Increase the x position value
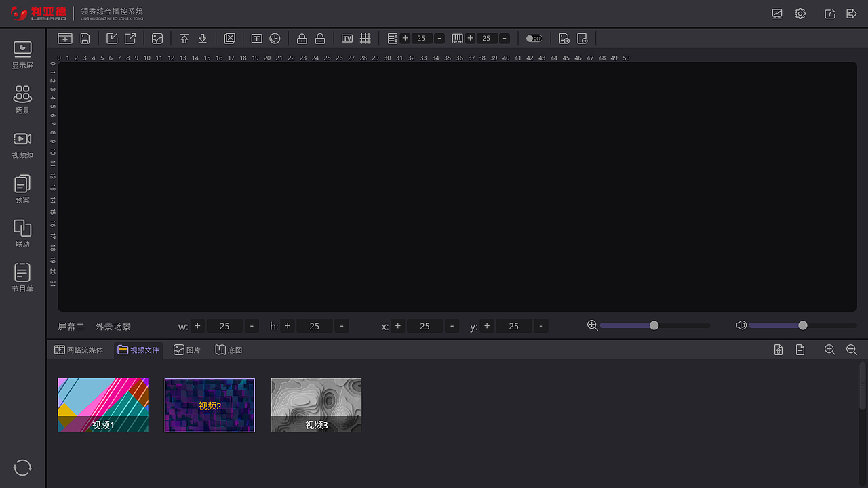Image resolution: width=868 pixels, height=488 pixels. point(398,326)
